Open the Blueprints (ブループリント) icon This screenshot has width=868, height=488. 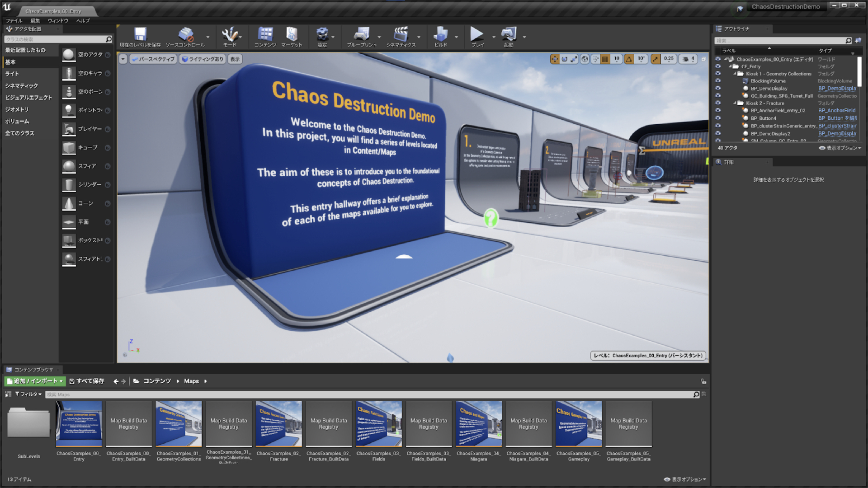[x=362, y=34]
